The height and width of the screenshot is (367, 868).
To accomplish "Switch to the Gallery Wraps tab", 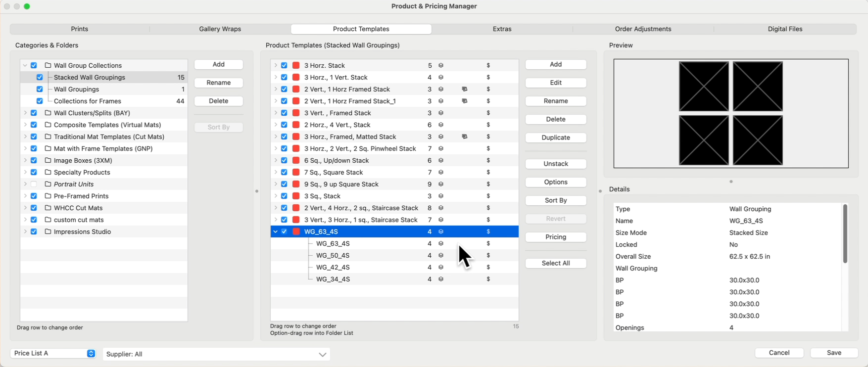I will [220, 29].
